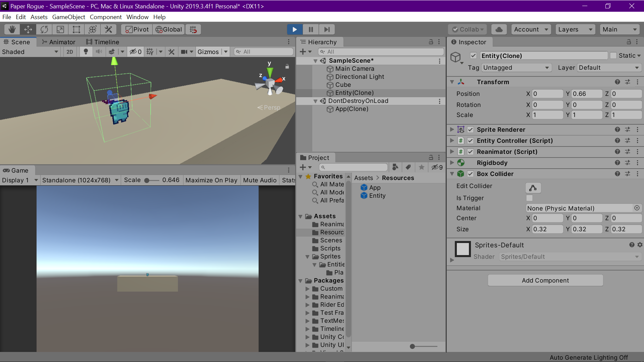Click Edit Collider icon button
644x362 pixels.
tap(533, 188)
